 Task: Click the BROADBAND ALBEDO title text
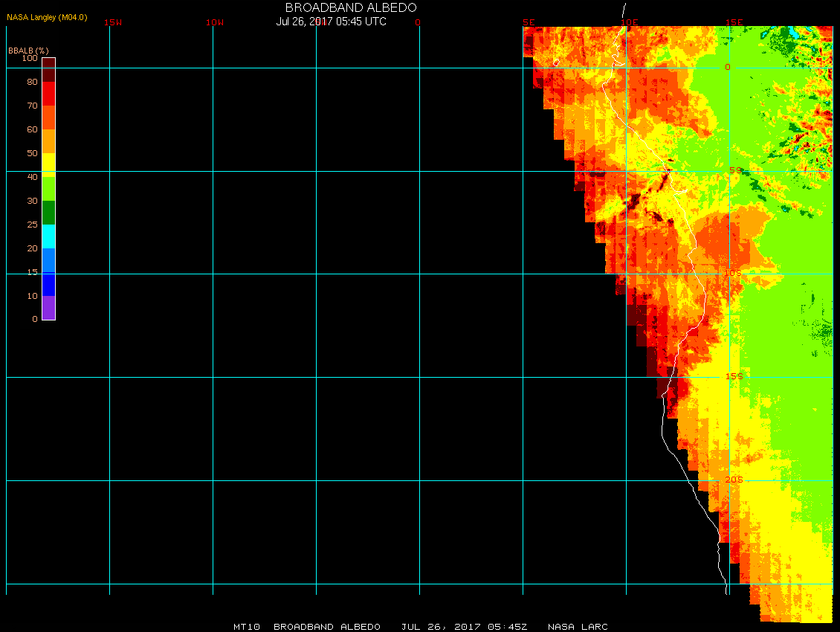pos(351,7)
